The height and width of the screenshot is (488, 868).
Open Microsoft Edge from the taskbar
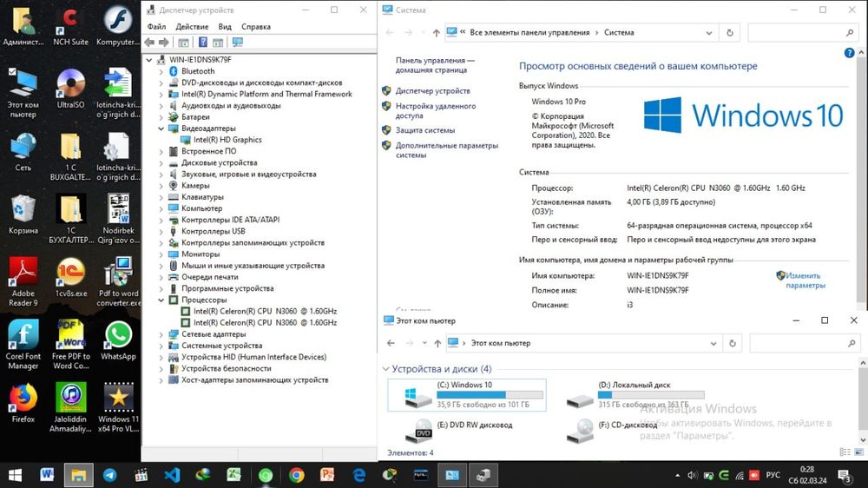pyautogui.click(x=359, y=475)
